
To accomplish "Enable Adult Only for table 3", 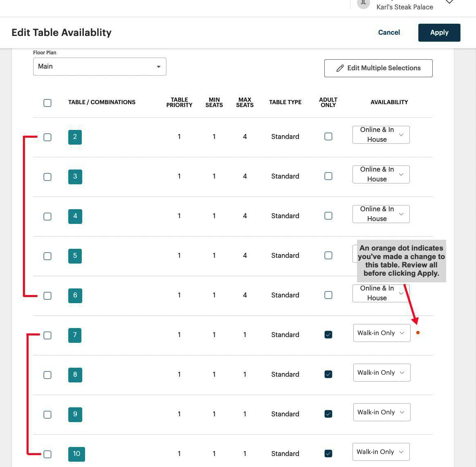I will 328,176.
